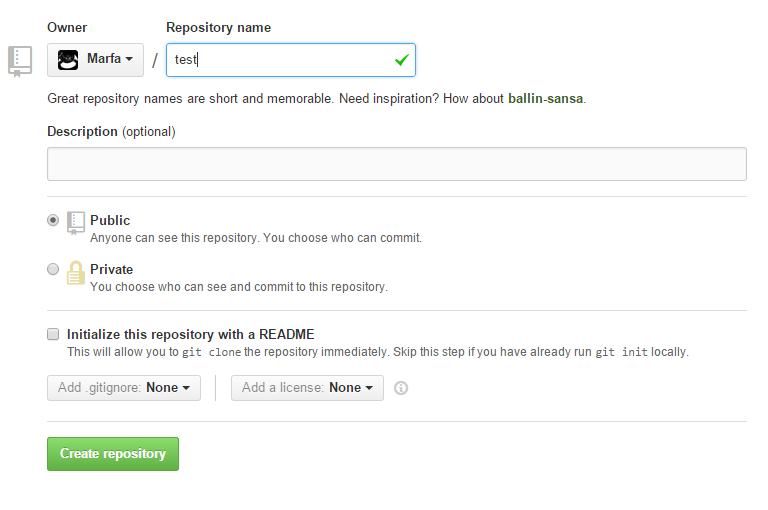Click into the Description input field
768x510 pixels.
click(397, 164)
